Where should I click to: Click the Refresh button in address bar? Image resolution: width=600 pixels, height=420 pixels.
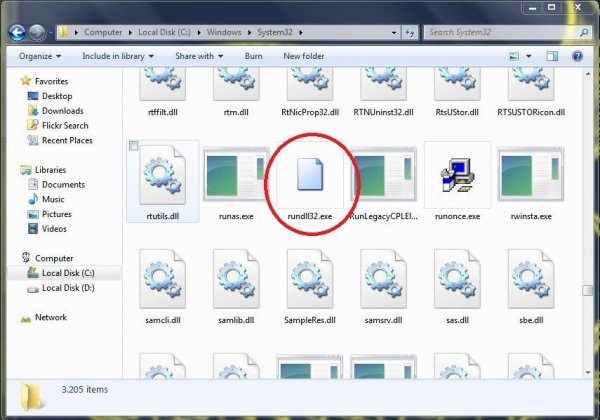coord(410,33)
